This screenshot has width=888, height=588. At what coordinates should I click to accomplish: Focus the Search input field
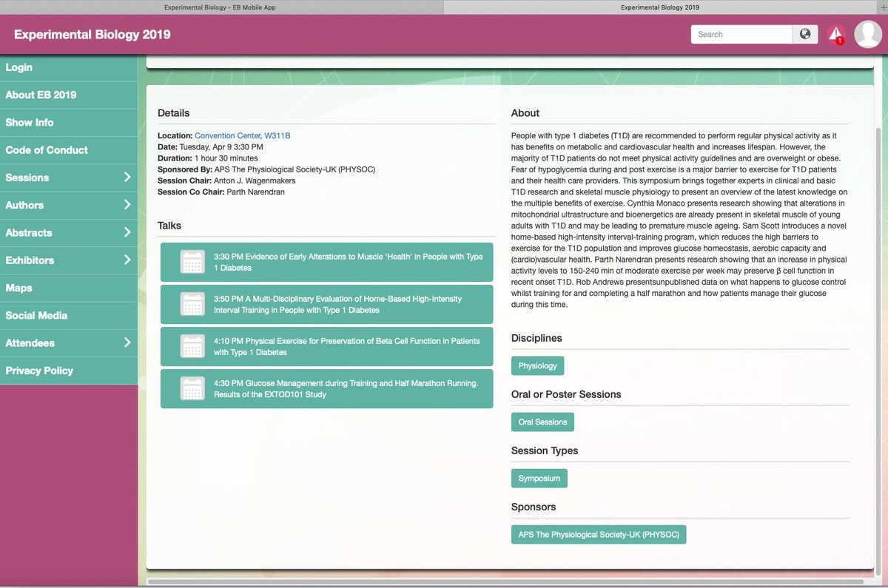(x=741, y=34)
